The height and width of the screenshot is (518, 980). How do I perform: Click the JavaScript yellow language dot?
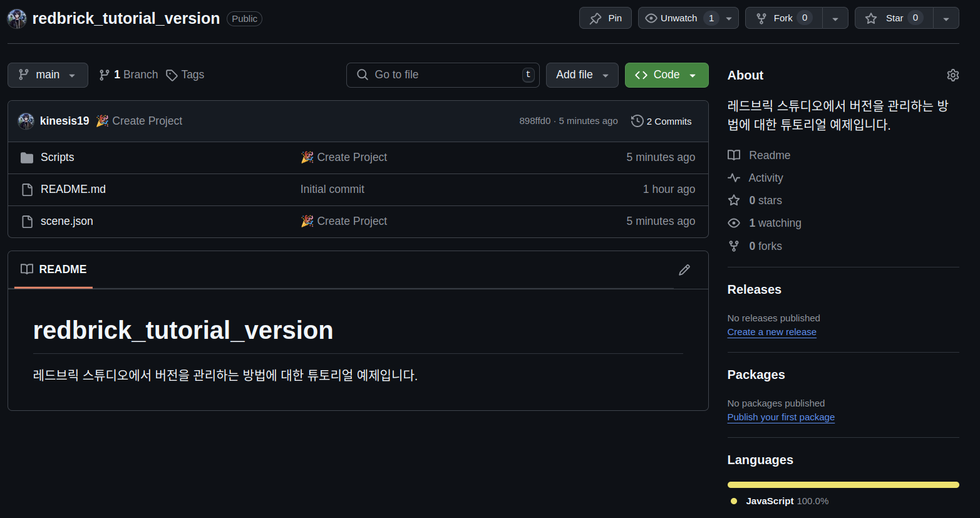pos(734,501)
